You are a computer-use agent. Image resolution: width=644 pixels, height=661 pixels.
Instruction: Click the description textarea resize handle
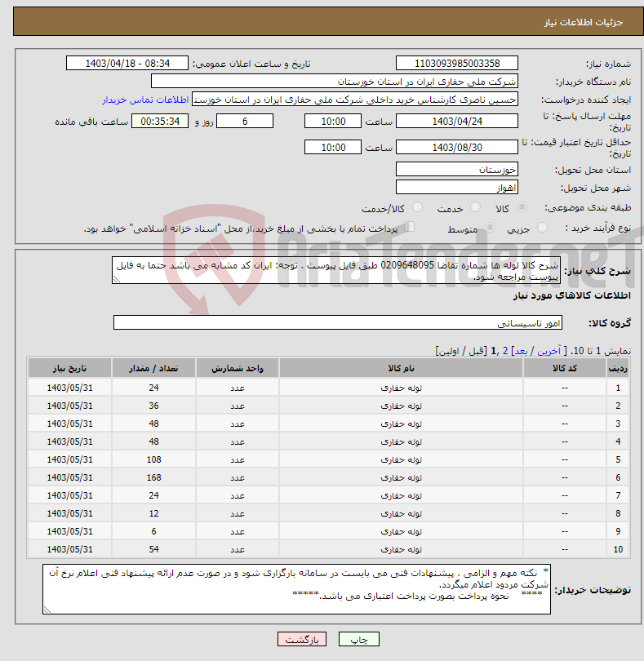pos(117,279)
